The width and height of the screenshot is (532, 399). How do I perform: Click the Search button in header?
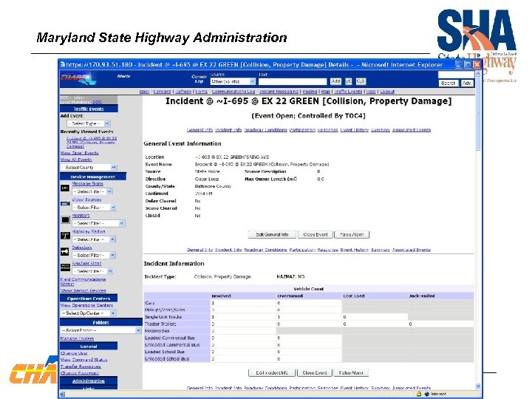[x=449, y=83]
